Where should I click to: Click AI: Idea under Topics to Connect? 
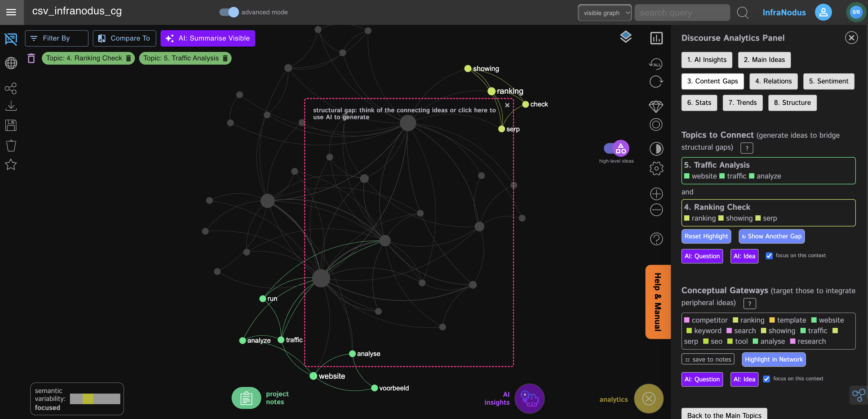[x=744, y=256]
